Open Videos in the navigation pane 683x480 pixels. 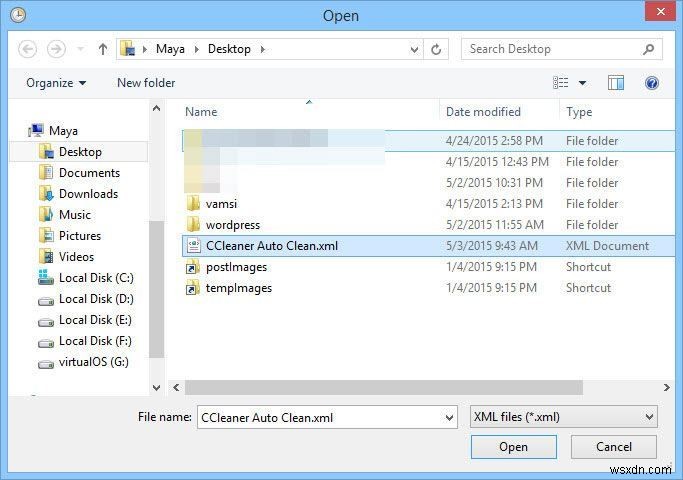pos(76,257)
